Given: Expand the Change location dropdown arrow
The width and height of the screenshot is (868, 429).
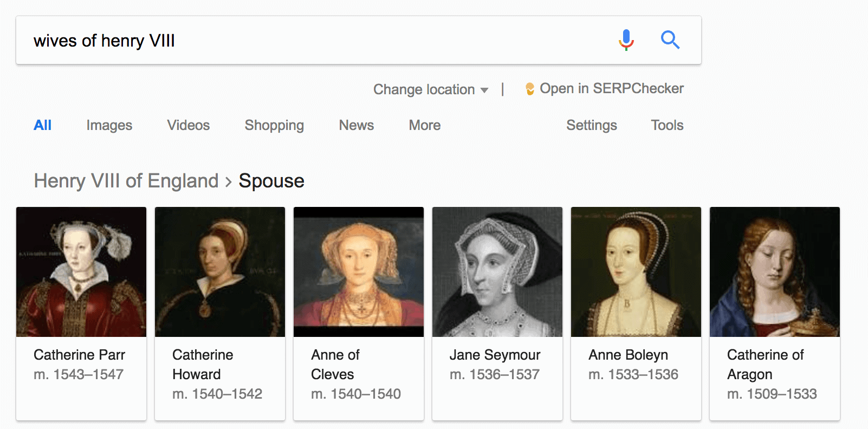Looking at the screenshot, I should [x=484, y=90].
